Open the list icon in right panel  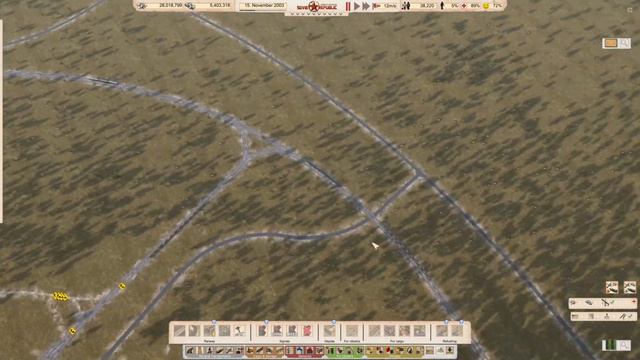pos(591,316)
